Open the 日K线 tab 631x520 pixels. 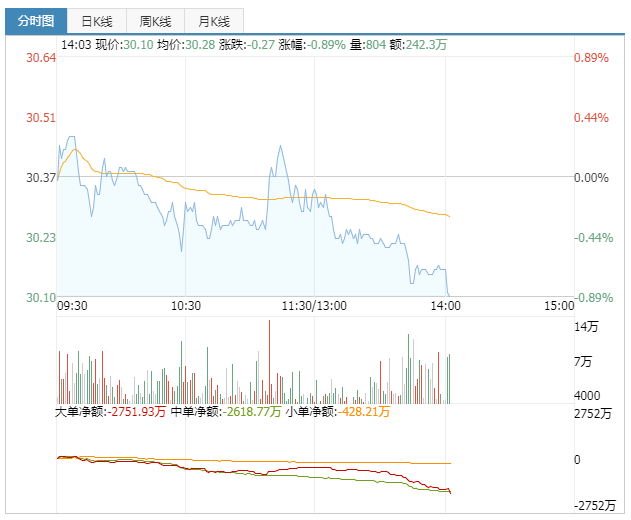(x=97, y=21)
